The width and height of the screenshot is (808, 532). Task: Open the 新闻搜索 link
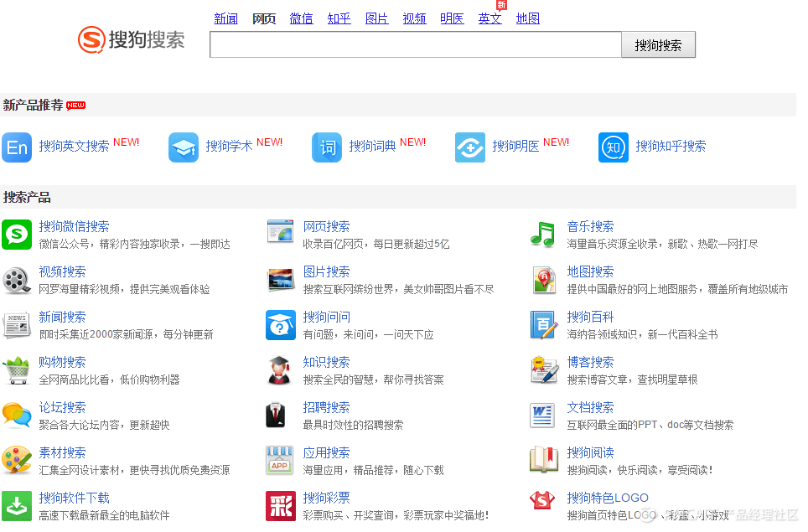tap(62, 318)
